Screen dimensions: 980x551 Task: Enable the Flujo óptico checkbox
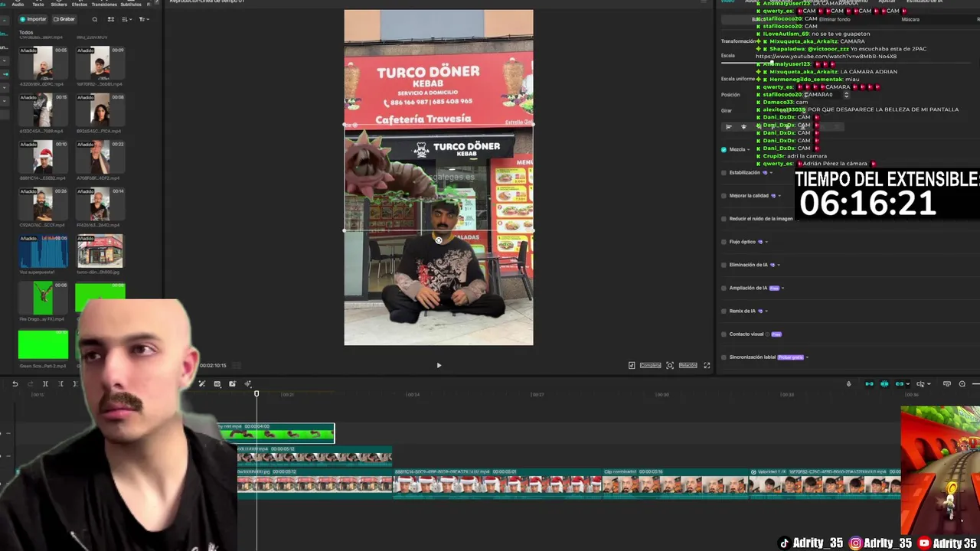click(x=724, y=242)
